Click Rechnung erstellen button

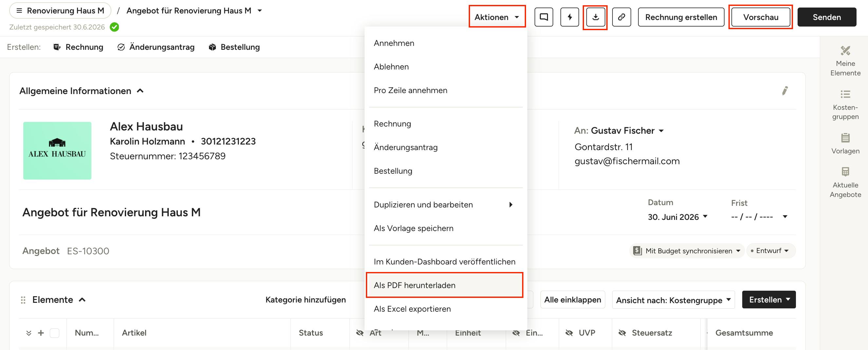681,17
